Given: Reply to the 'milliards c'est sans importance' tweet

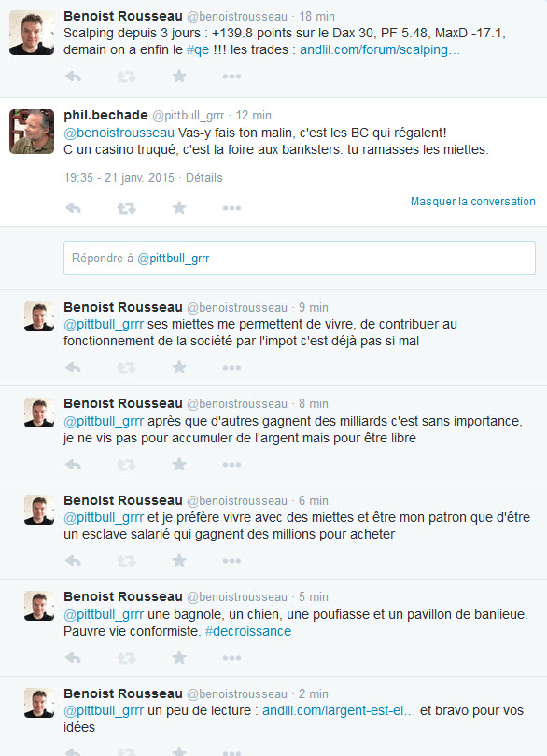Looking at the screenshot, I should pyautogui.click(x=74, y=464).
